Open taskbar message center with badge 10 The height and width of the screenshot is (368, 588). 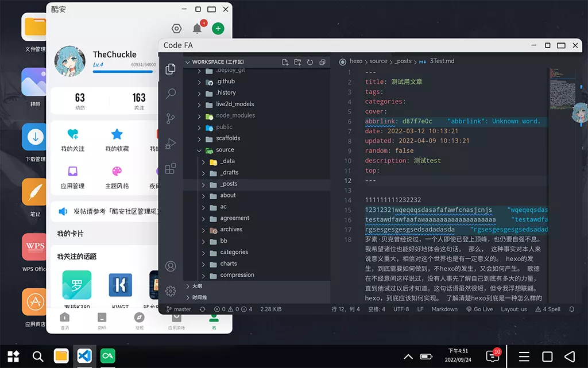coord(493,355)
